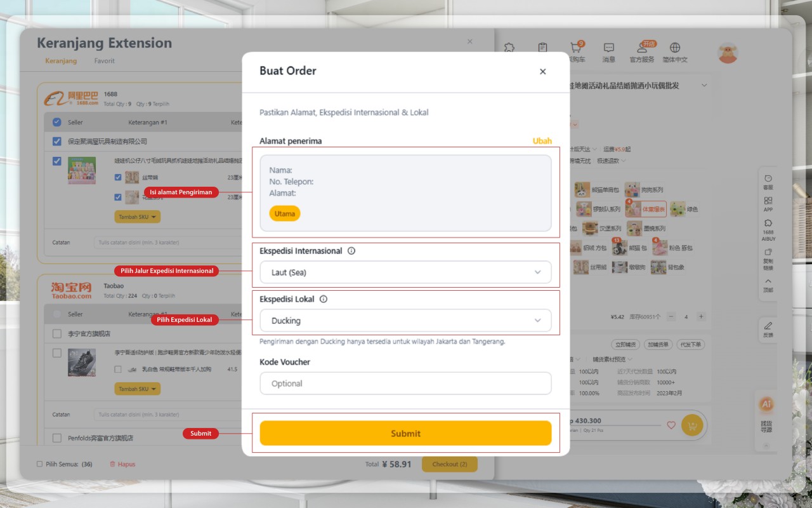Screen dimensions: 812x508
Task: Open the user avatar profile picture
Action: coord(728,53)
